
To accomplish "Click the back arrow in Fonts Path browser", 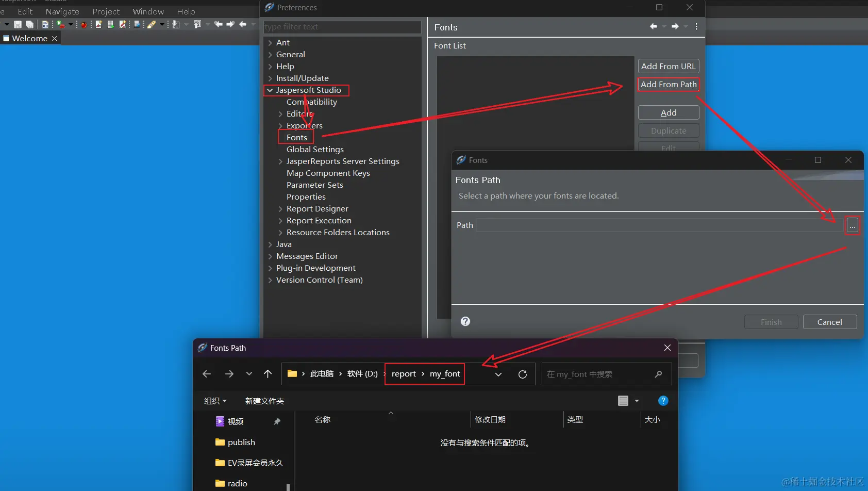I will point(207,374).
